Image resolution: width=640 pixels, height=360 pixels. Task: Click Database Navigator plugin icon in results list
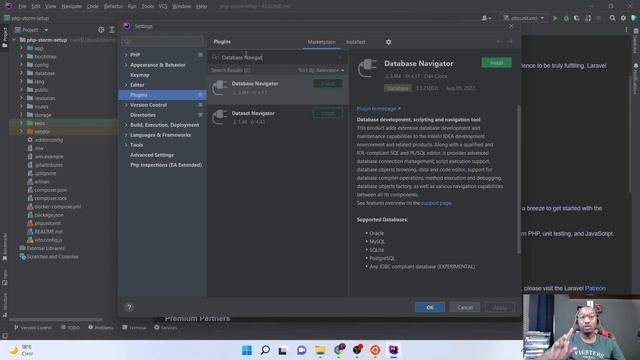[x=220, y=87]
